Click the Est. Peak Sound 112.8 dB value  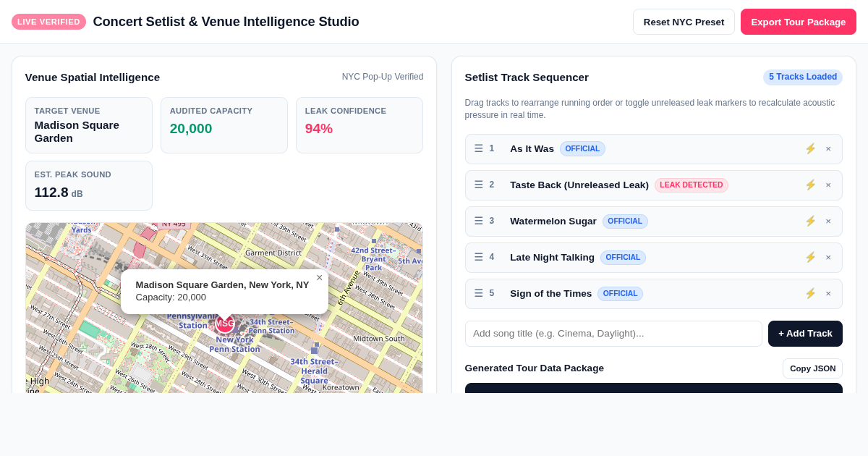(59, 193)
